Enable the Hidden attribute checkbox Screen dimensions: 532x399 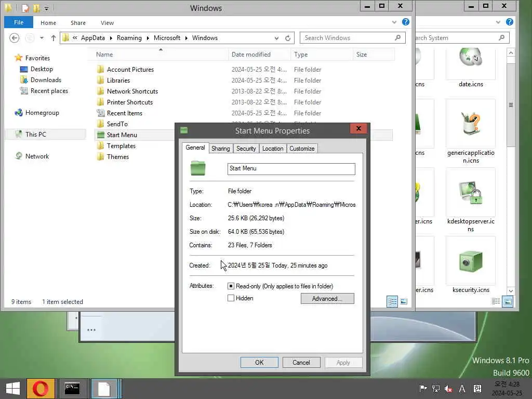click(x=231, y=298)
